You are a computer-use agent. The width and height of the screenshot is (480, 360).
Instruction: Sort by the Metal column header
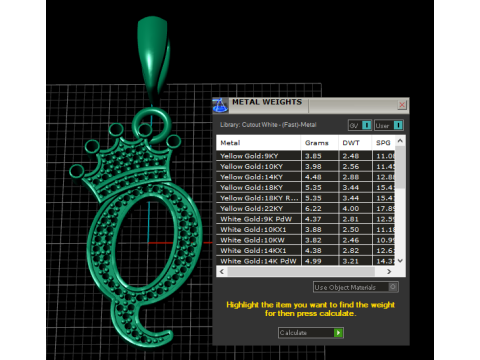(258, 143)
